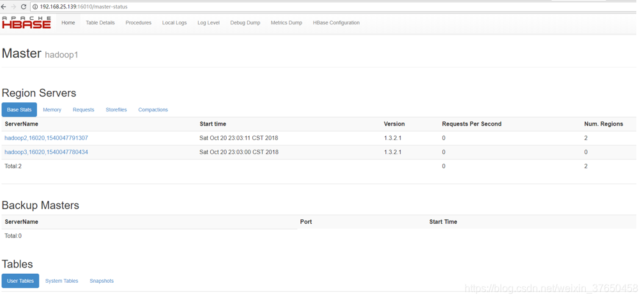644x300 pixels.
Task: Click start time 'Sat Oct 20 23:03:00 CST 2018'
Action: pos(239,152)
